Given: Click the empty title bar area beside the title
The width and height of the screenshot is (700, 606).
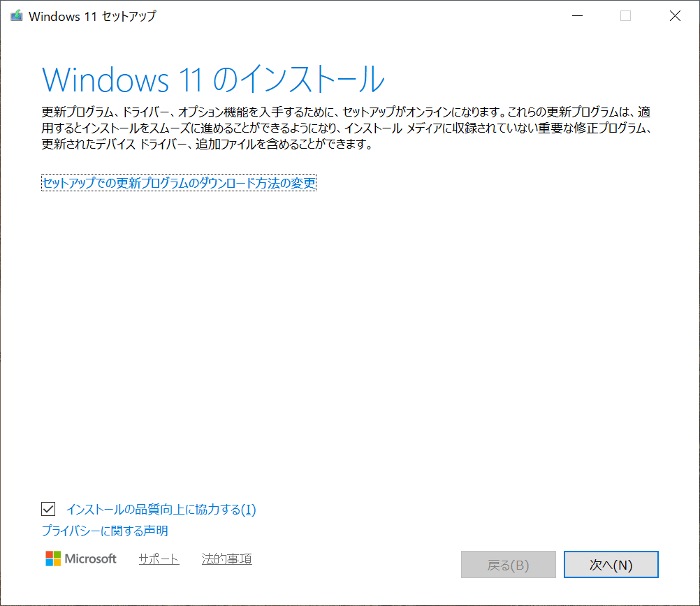Looking at the screenshot, I should point(349,16).
